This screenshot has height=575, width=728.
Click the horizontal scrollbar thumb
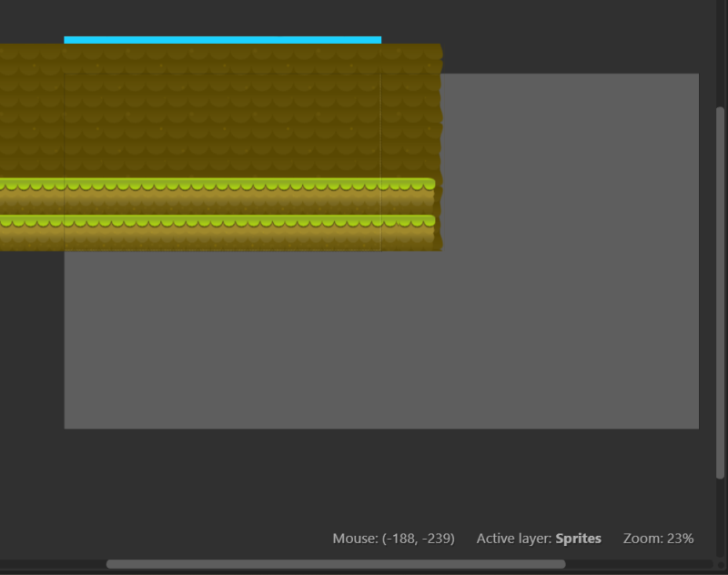coord(336,564)
